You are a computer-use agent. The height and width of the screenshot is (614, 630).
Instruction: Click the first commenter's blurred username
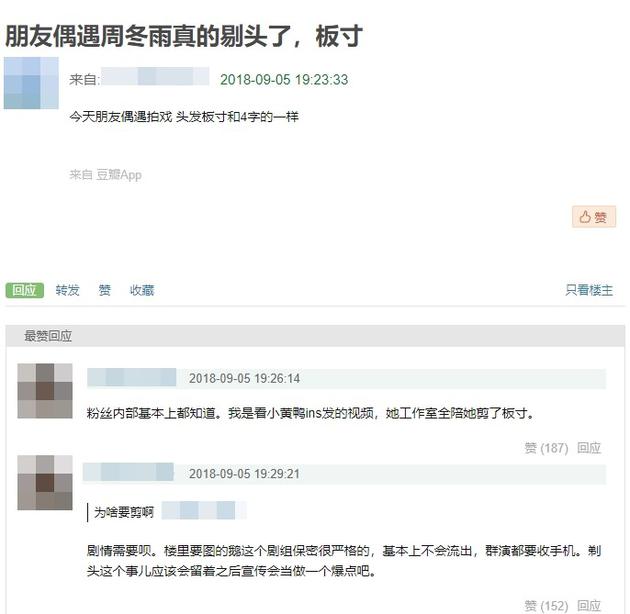point(132,377)
